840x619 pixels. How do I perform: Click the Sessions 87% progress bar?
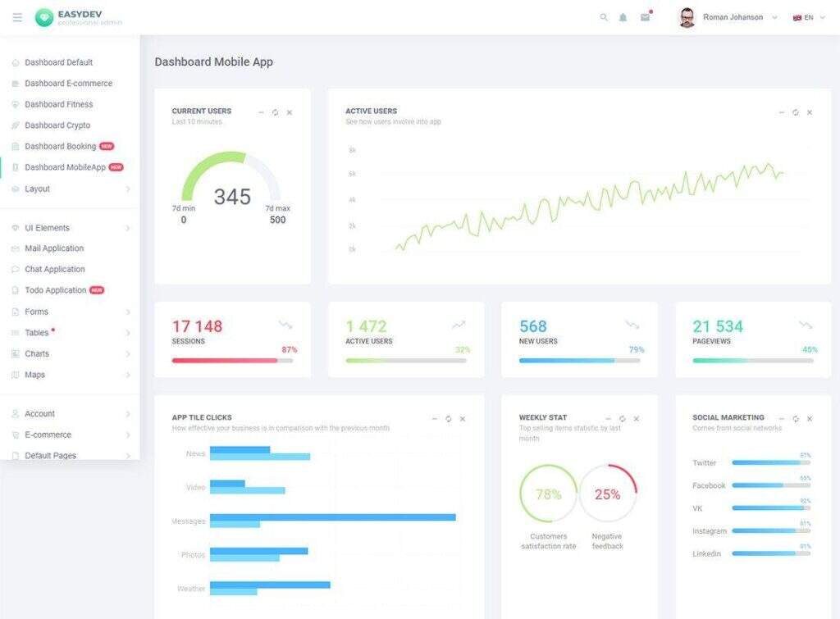[232, 361]
